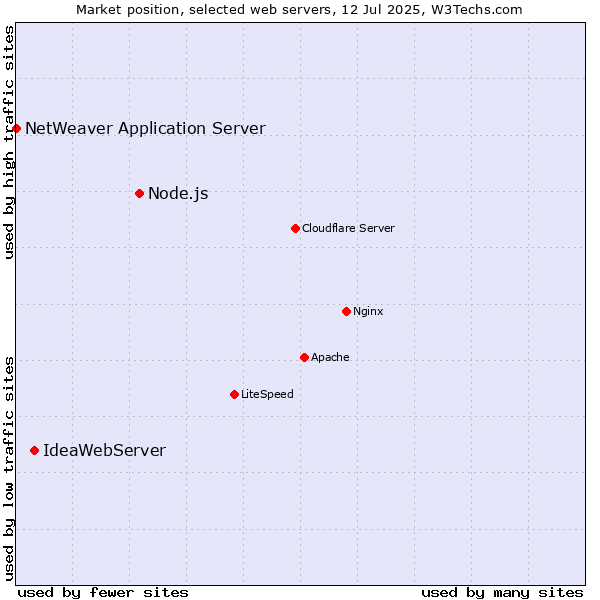The height and width of the screenshot is (600, 600).
Task: Select the IdeaWebServer data point
Action: (34, 451)
